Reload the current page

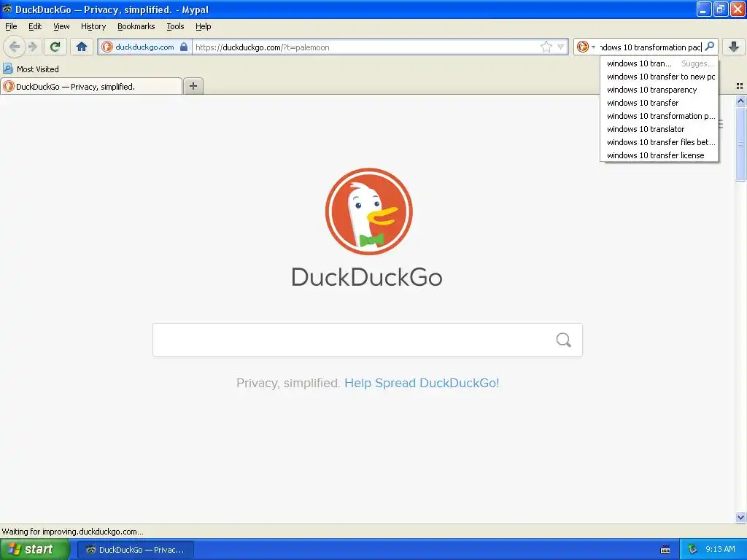click(55, 47)
